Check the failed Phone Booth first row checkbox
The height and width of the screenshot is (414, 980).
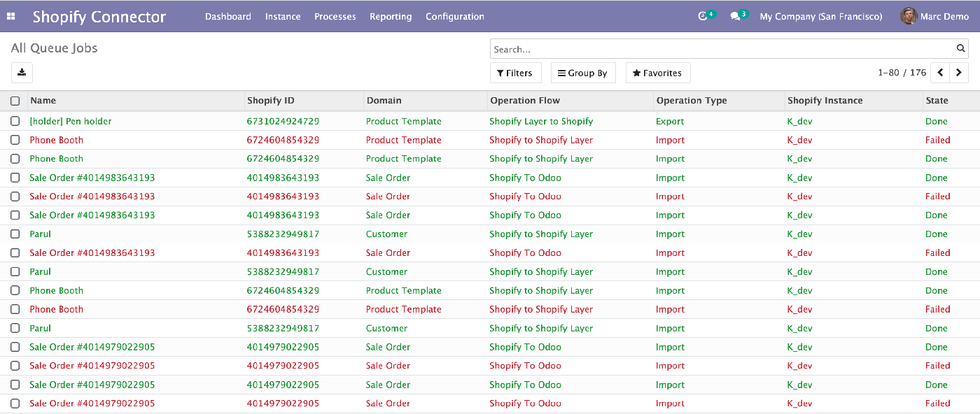pos(15,140)
